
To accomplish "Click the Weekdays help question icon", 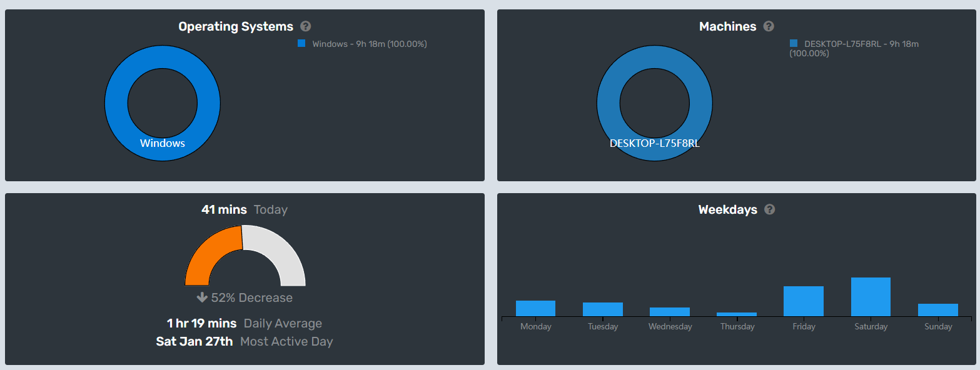I will (x=770, y=209).
